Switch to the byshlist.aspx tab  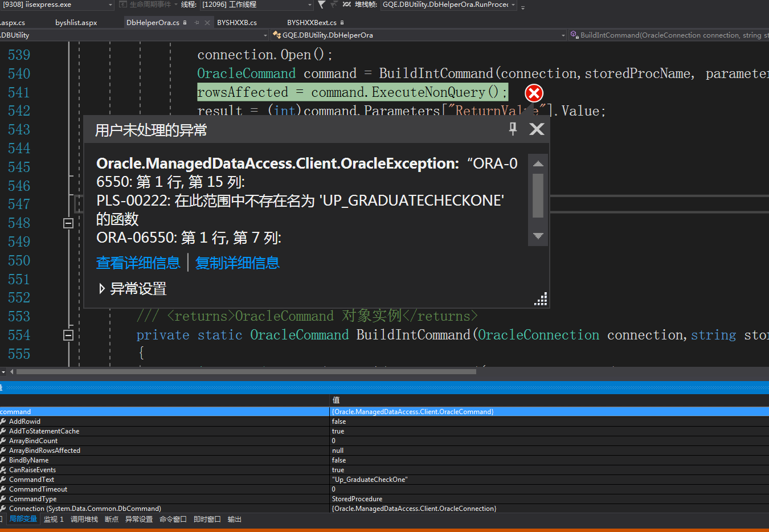[76, 23]
